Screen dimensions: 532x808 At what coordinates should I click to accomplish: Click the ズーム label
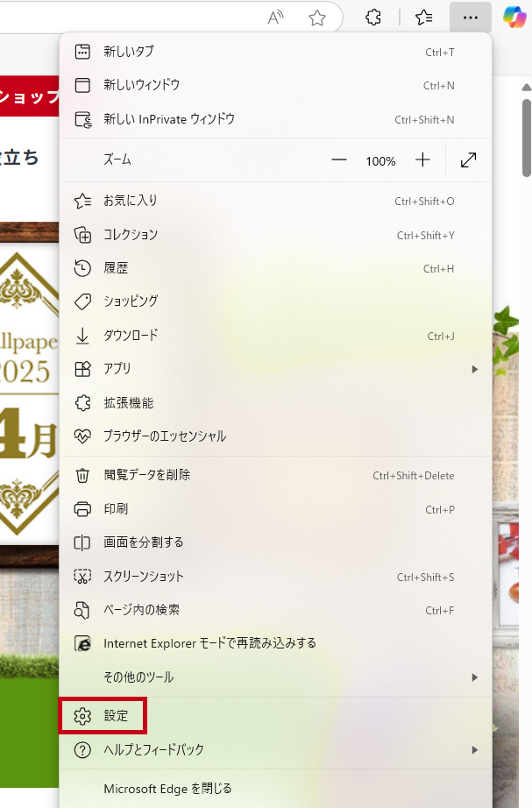(x=117, y=159)
